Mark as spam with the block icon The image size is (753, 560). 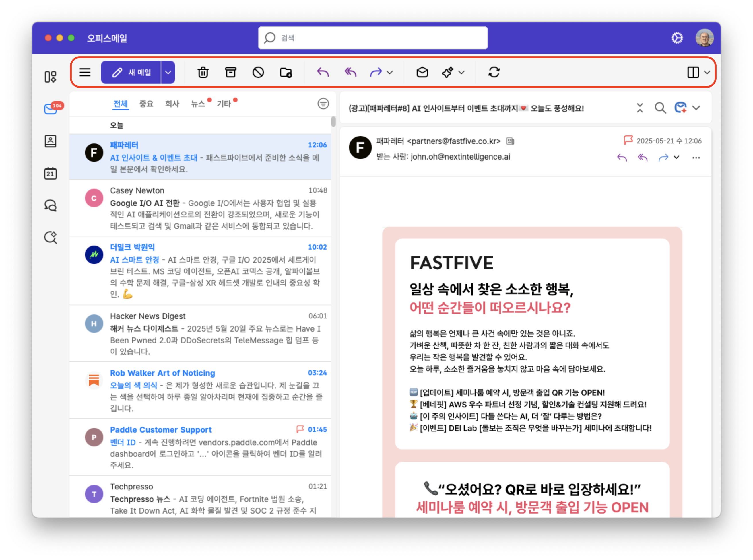[x=258, y=72]
